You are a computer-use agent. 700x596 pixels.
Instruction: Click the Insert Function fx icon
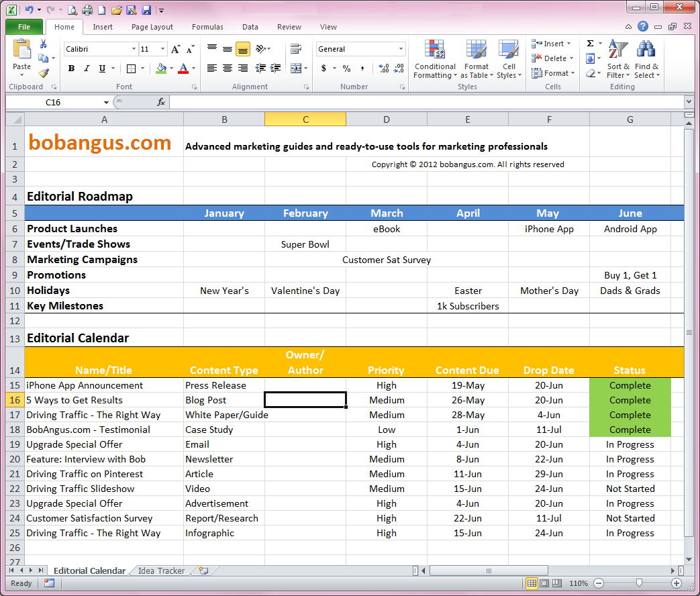click(161, 102)
